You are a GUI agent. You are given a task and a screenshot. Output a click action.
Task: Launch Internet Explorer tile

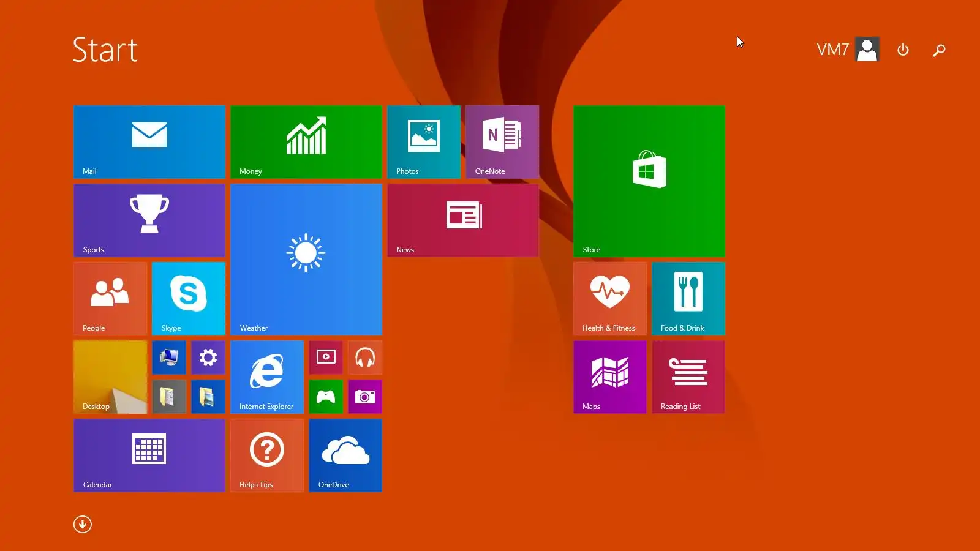[267, 377]
